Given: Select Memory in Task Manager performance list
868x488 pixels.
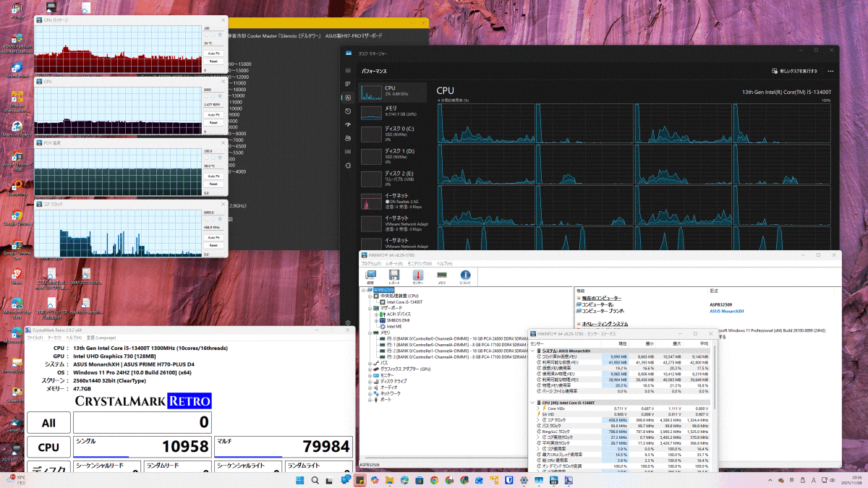Looking at the screenshot, I should (x=391, y=111).
